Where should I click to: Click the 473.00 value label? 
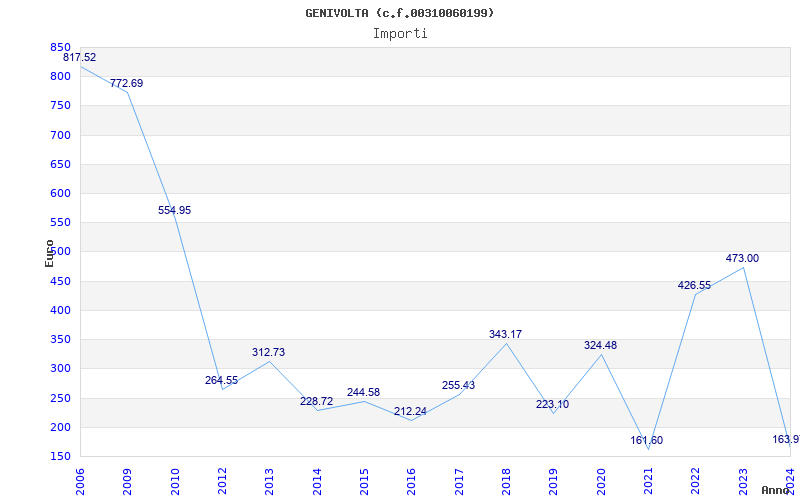point(742,259)
